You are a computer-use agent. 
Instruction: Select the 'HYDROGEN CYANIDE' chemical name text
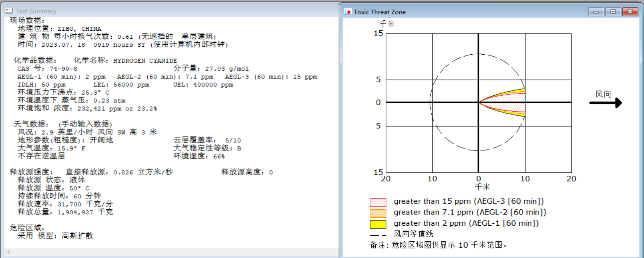145,61
